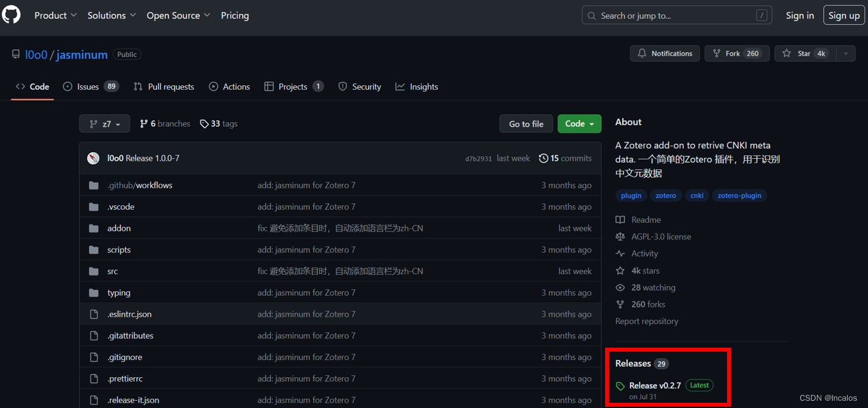Focus the Search or jump to field
Viewport: 868px width, 408px height.
coord(677,15)
